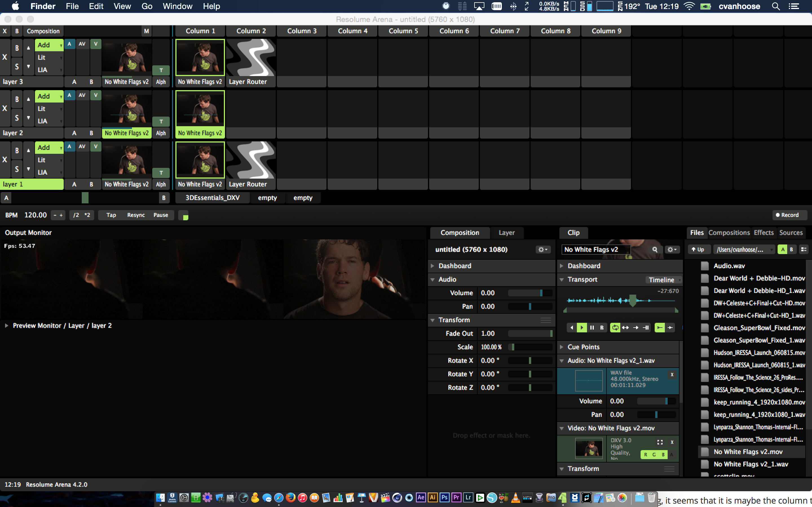Switch to the Effects tab
Viewport: 812px width, 507px height.
(763, 233)
